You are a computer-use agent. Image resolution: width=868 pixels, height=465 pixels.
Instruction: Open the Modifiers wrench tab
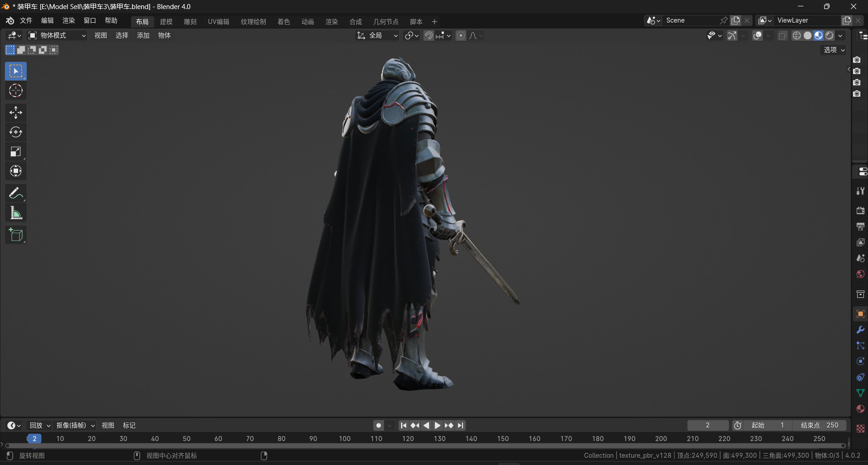[860, 330]
